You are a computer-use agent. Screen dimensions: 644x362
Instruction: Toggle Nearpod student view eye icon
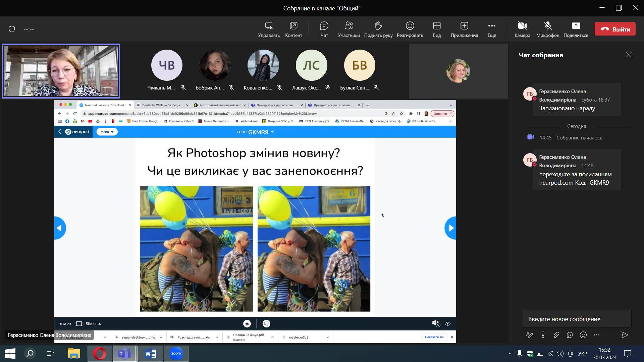click(x=447, y=324)
